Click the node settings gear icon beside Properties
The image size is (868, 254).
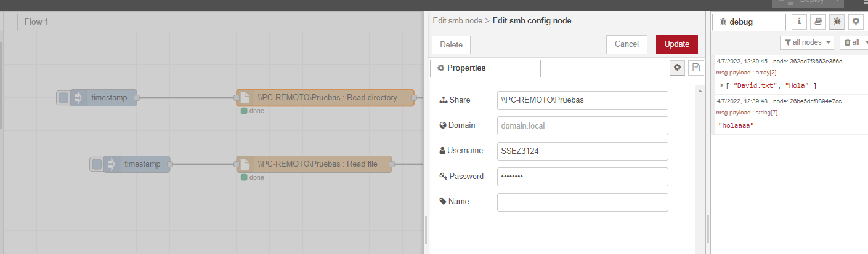coord(677,68)
